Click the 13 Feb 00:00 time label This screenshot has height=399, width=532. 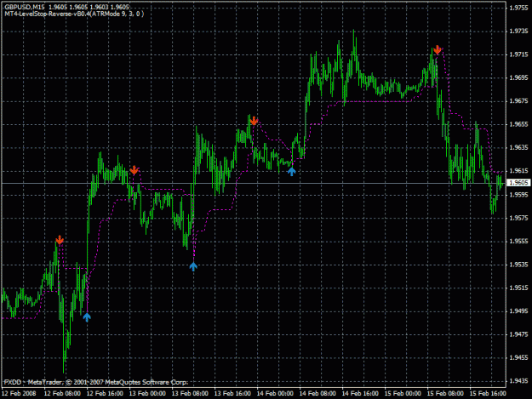pyautogui.click(x=147, y=394)
